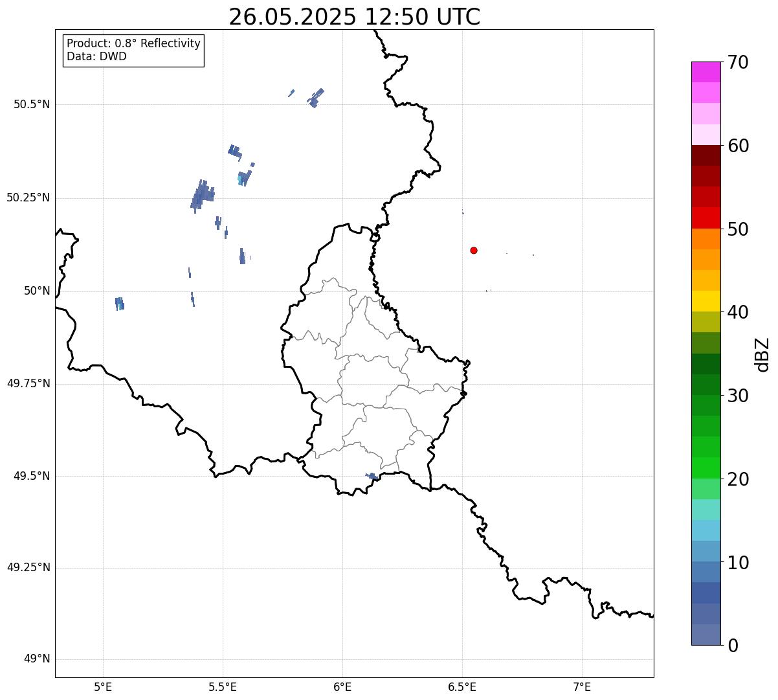Select the 'Product: 0.8° Reflectivity' legend line
This screenshot has height=700, width=778.
134,43
